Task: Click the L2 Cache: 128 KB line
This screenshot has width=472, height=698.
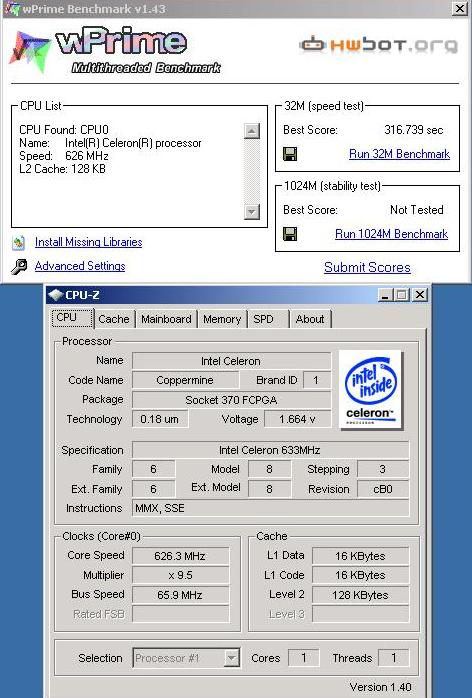Action: pos(62,169)
